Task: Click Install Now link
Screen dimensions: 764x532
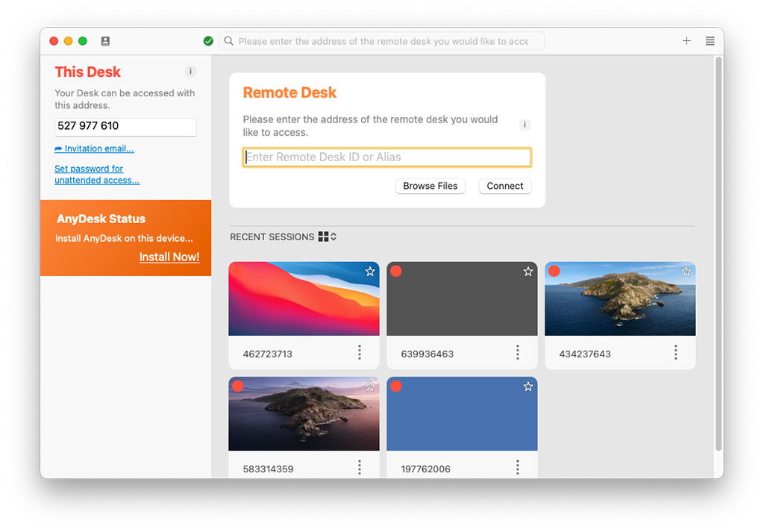Action: coord(169,257)
